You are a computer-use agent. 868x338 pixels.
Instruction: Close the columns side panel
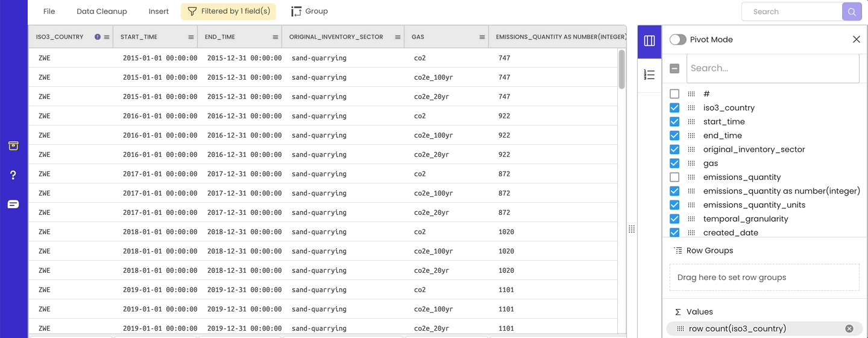pos(856,39)
